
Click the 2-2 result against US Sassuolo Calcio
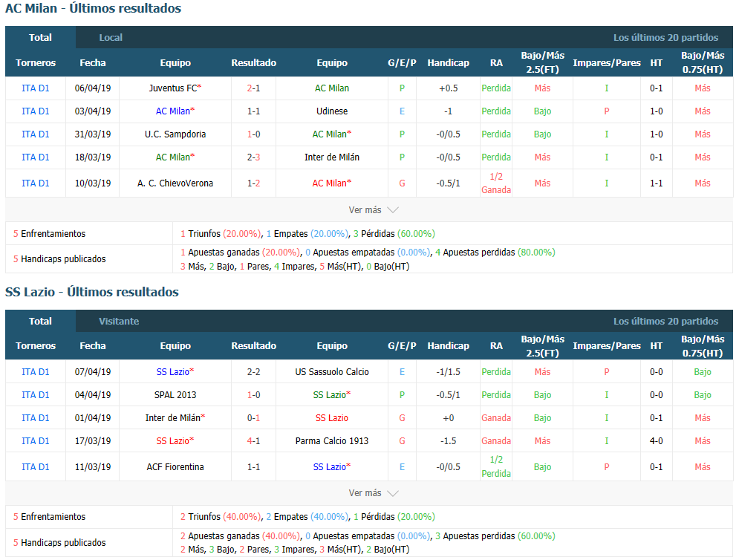[253, 372]
